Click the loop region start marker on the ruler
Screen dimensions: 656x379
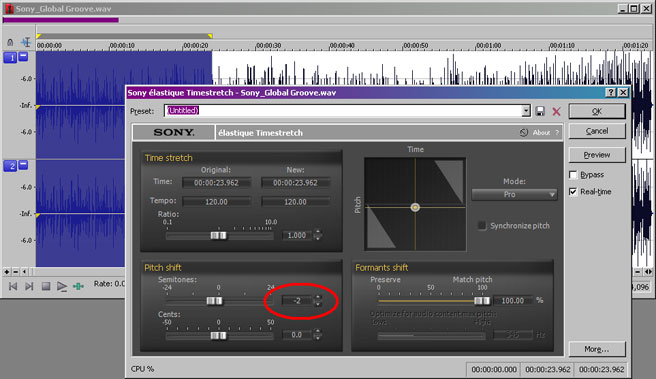point(38,36)
